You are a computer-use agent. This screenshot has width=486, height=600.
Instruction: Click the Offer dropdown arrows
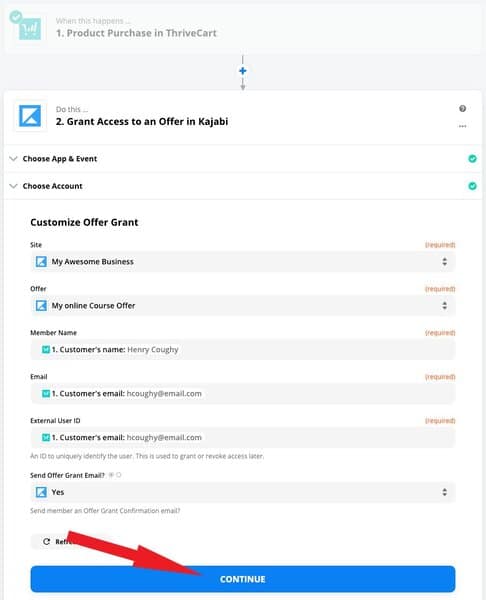point(444,306)
